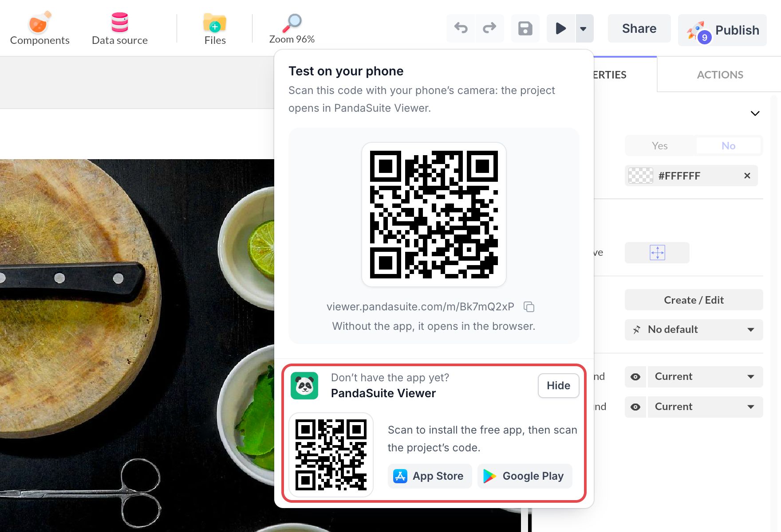Preview the project with play button
The height and width of the screenshot is (532, 781).
(561, 28)
